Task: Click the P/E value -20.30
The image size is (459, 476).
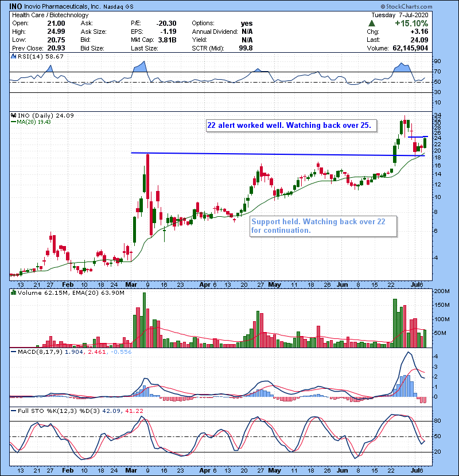Action: (166, 24)
